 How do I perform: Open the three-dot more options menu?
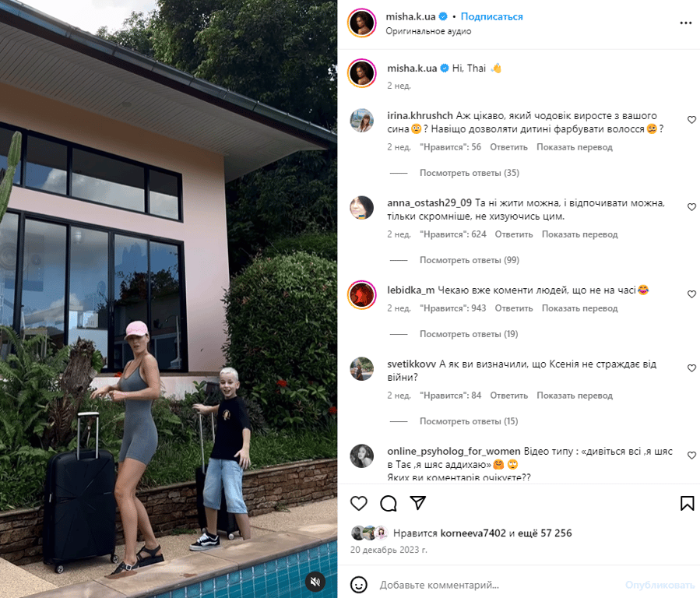686,23
